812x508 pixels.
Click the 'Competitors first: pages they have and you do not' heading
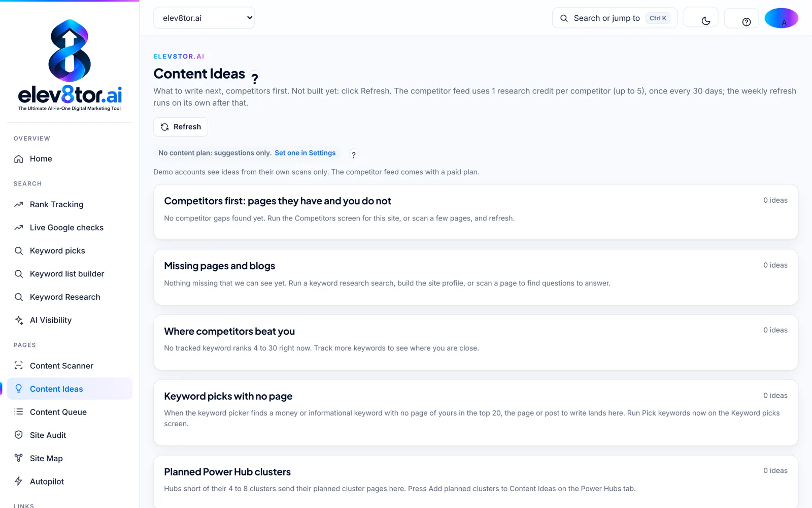coord(278,201)
